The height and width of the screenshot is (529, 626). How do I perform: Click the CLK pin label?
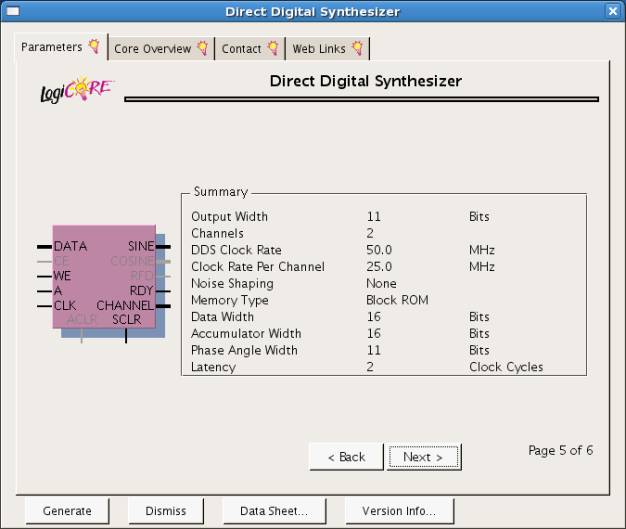(65, 306)
